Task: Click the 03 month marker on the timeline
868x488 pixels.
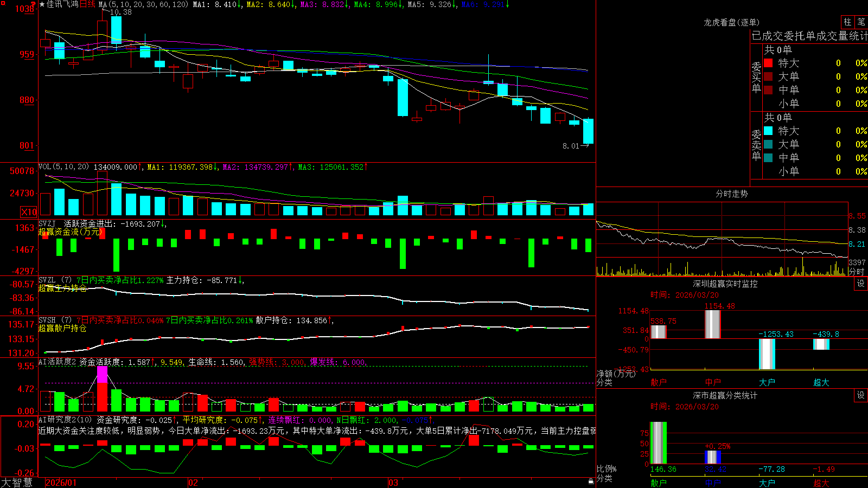Action: 393,483
